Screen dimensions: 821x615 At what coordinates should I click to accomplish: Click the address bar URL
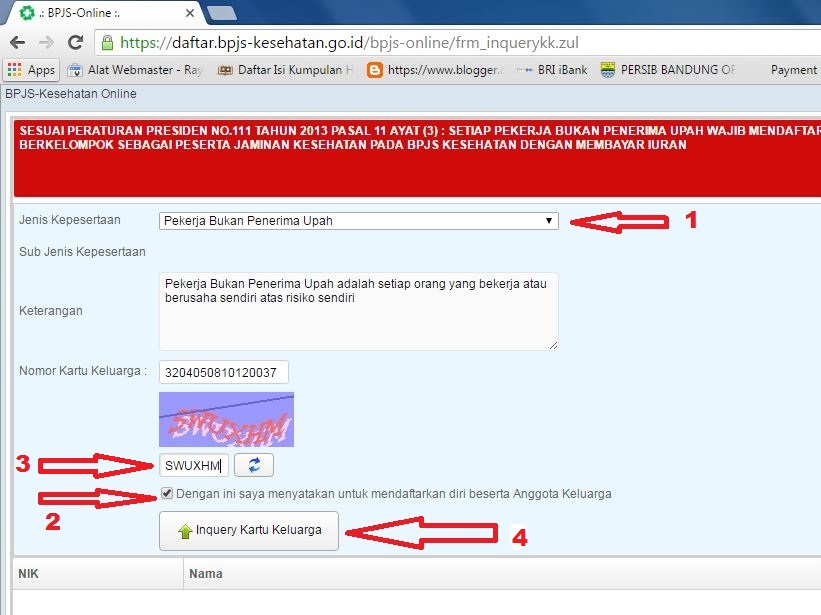coord(349,43)
